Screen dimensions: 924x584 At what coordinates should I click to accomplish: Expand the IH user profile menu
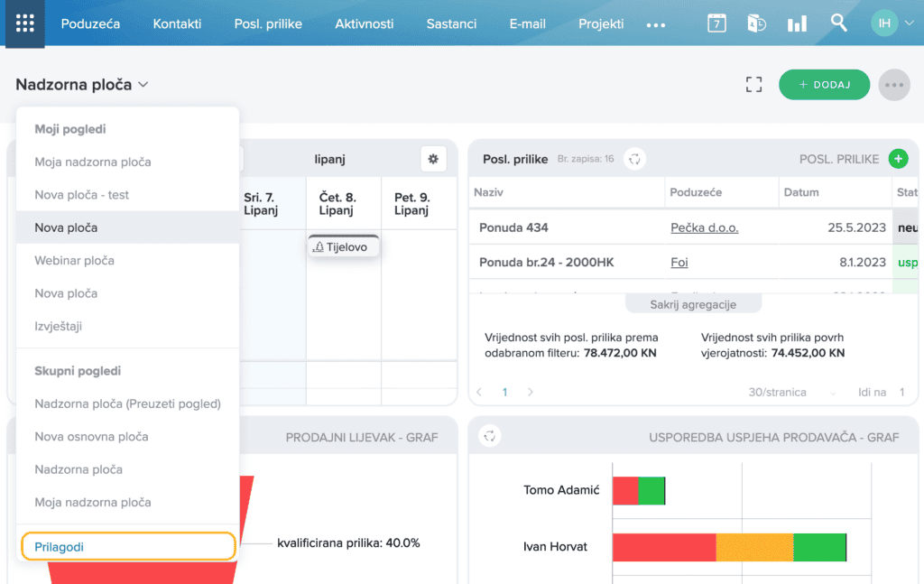tap(892, 23)
